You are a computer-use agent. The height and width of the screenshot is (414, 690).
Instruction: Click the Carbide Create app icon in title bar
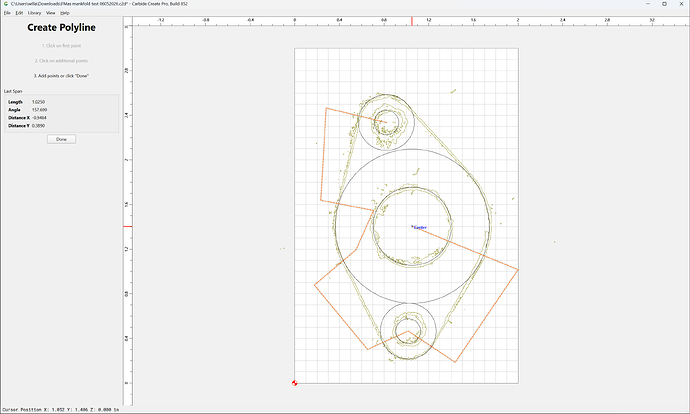tap(6, 4)
